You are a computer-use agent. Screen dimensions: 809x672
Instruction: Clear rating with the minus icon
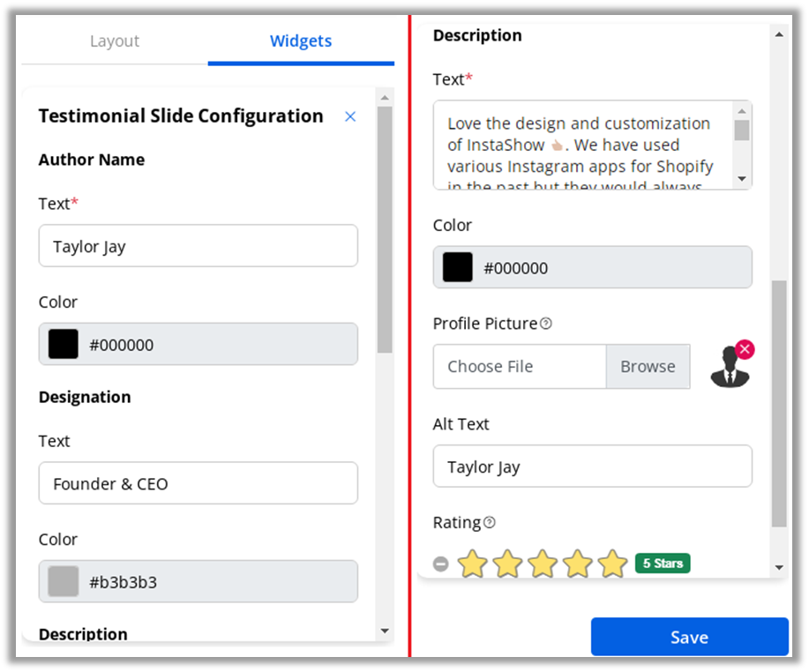[x=441, y=564]
